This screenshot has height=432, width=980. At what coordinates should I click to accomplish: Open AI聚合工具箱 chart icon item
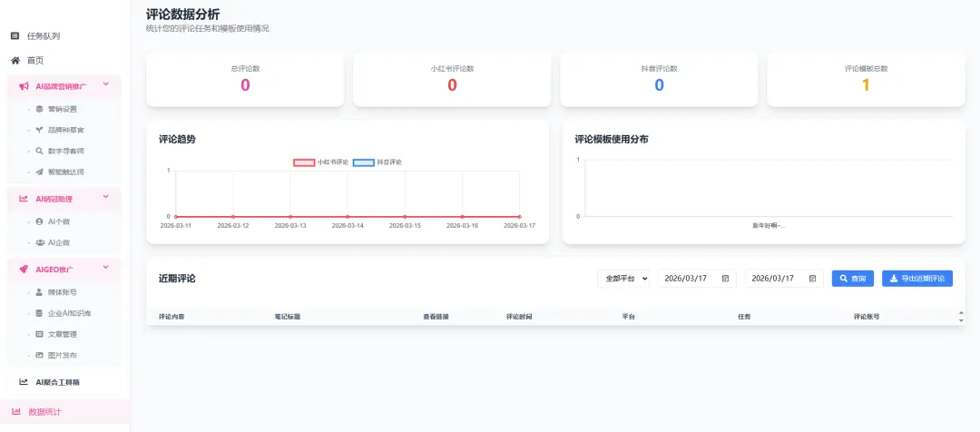pos(24,381)
